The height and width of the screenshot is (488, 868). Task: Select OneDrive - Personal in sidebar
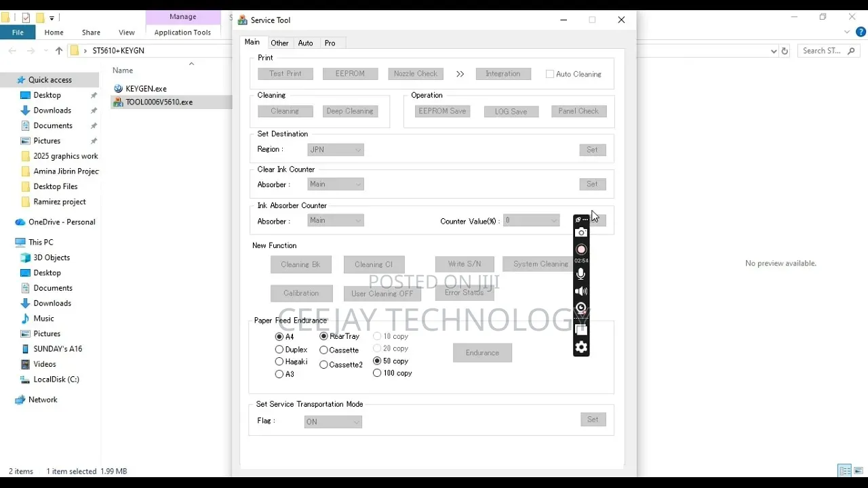[x=62, y=222]
